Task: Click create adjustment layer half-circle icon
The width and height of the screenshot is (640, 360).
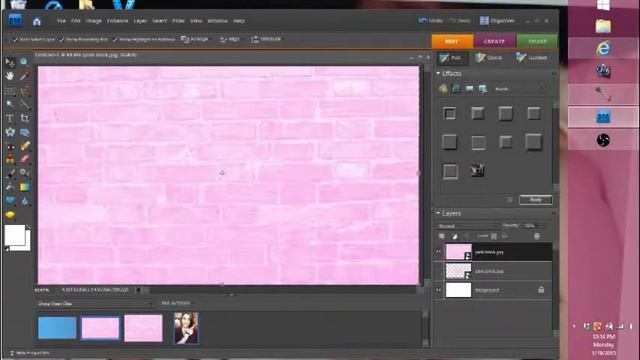Action: coord(455,236)
